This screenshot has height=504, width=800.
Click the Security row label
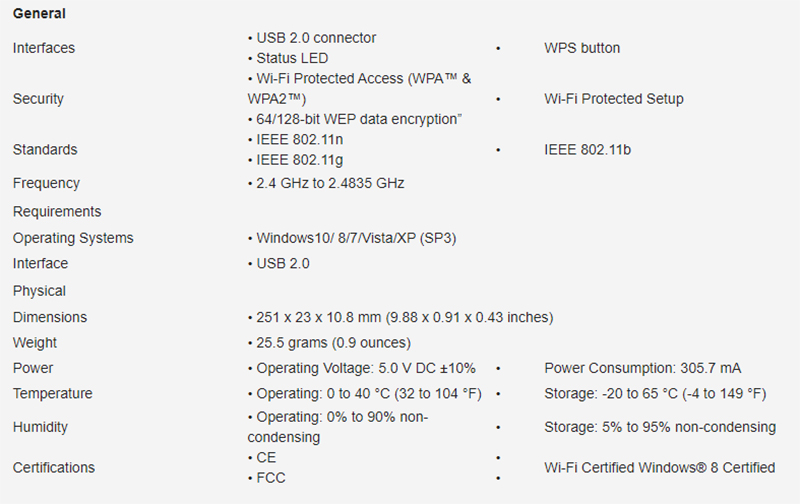click(x=38, y=99)
